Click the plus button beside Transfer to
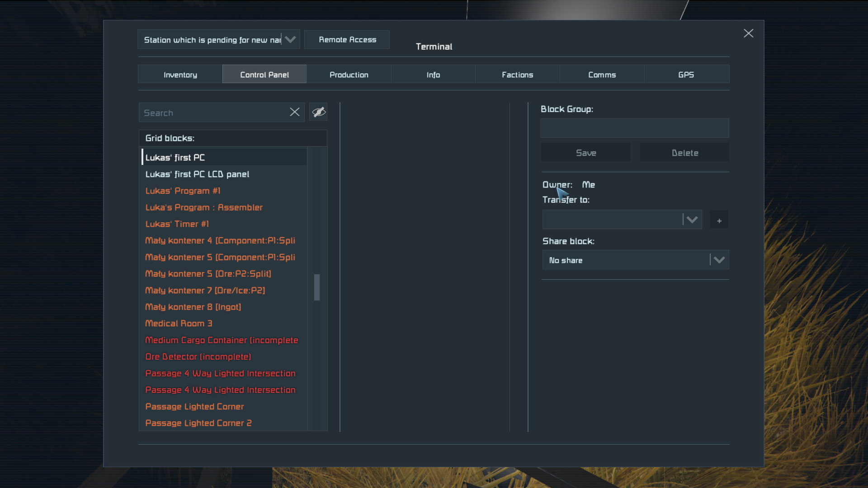 (719, 220)
